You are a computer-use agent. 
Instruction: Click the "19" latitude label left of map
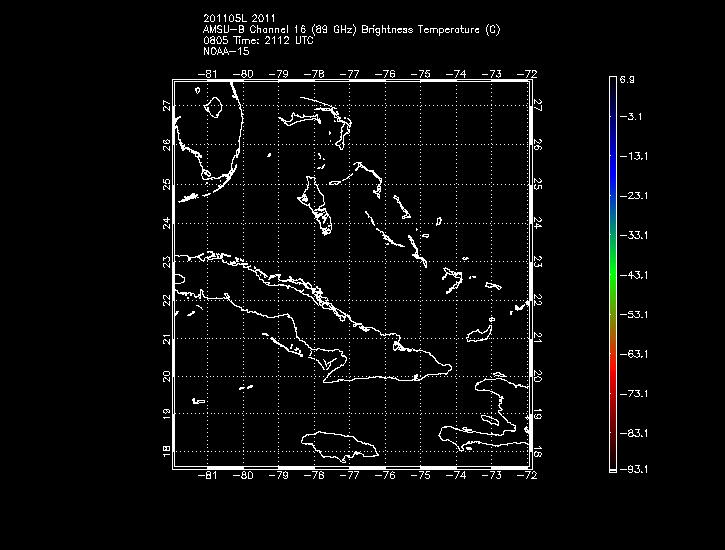pyautogui.click(x=166, y=414)
